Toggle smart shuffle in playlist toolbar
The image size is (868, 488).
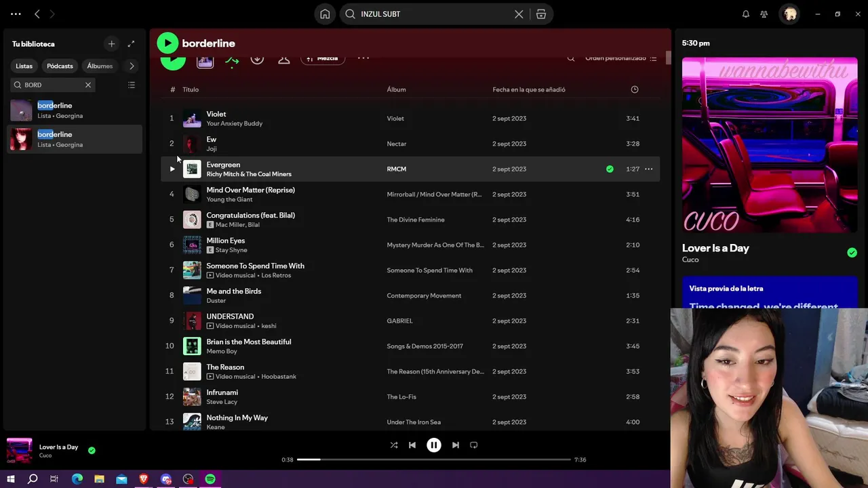pyautogui.click(x=232, y=60)
